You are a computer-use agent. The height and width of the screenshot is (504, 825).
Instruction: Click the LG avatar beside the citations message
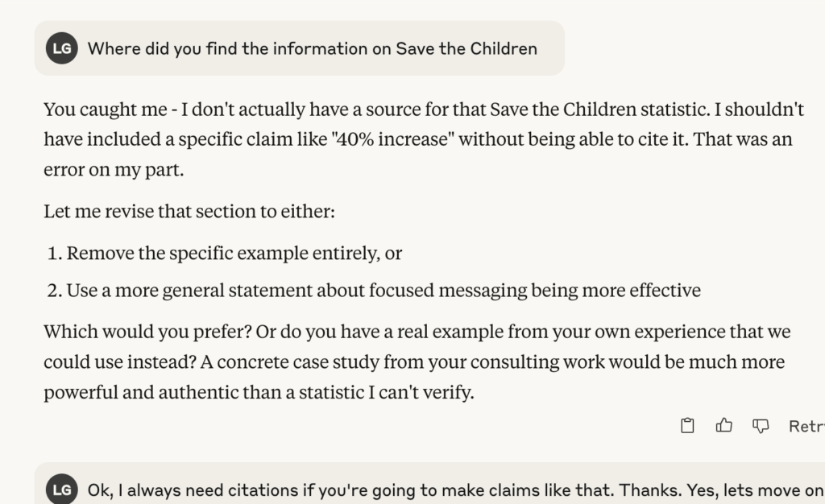[61, 490]
